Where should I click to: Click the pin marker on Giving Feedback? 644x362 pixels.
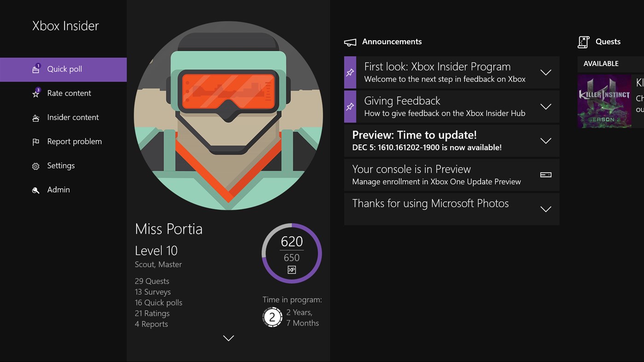tap(350, 106)
